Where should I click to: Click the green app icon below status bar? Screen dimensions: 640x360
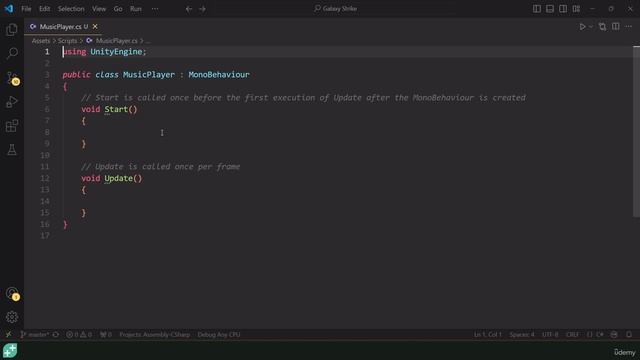[10, 350]
